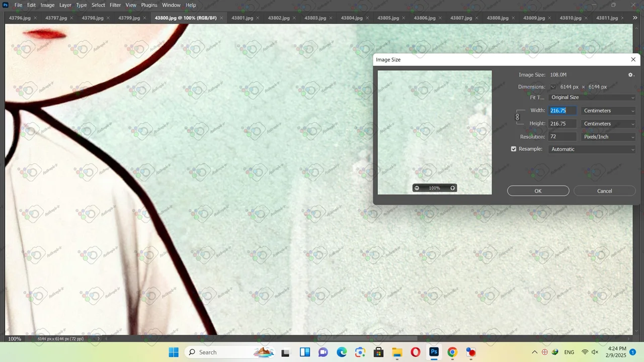Image resolution: width=644 pixels, height=362 pixels.
Task: Click OK in Image Size dialog
Action: click(538, 191)
